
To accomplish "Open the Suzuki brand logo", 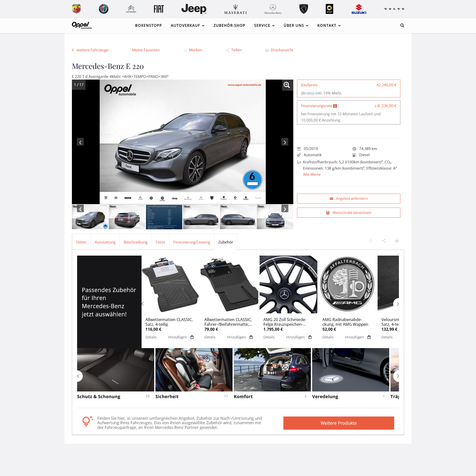I will click(358, 9).
